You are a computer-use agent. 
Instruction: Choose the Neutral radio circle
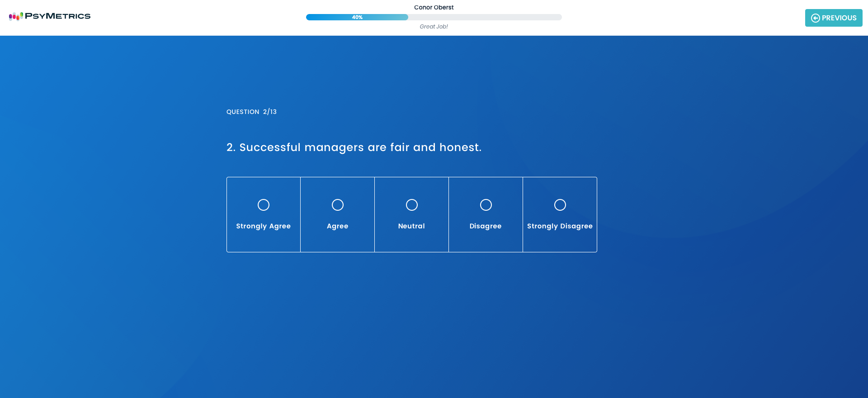coord(412,205)
